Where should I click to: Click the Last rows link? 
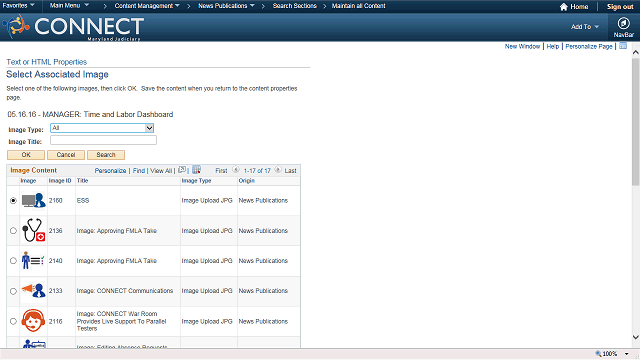click(x=291, y=171)
